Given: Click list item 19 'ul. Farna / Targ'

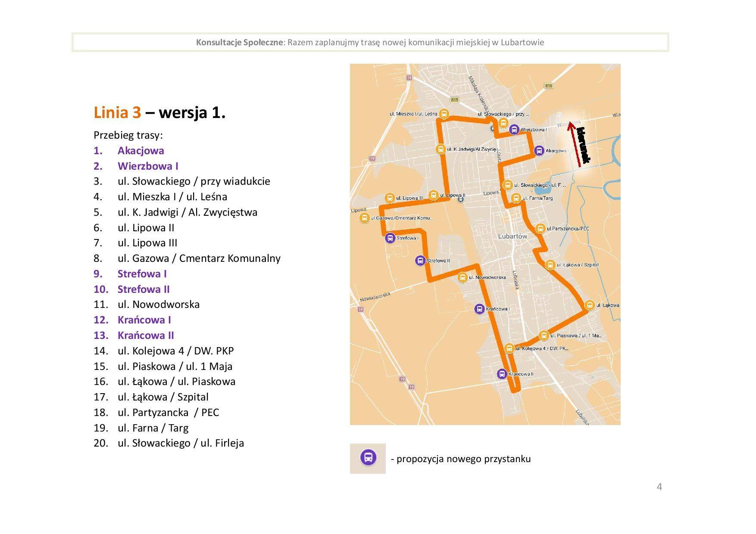Looking at the screenshot, I should point(141,428).
